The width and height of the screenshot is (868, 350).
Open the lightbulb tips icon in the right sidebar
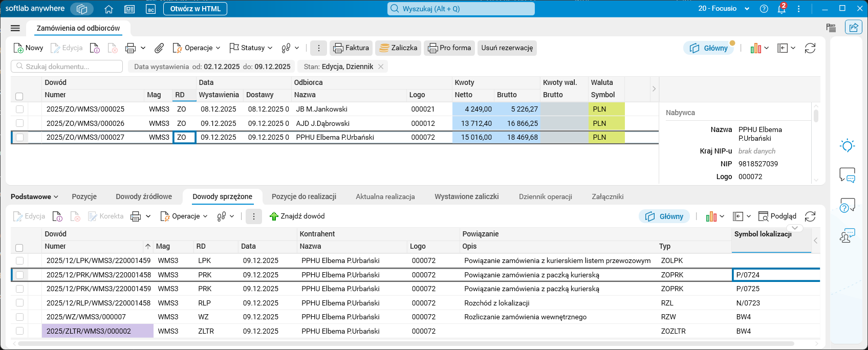pos(847,146)
